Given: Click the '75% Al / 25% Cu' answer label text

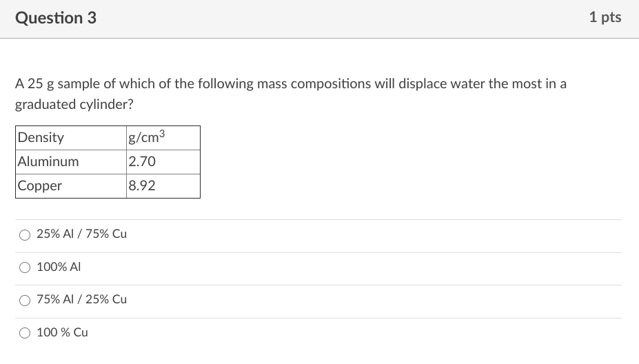Looking at the screenshot, I should 81,299.
